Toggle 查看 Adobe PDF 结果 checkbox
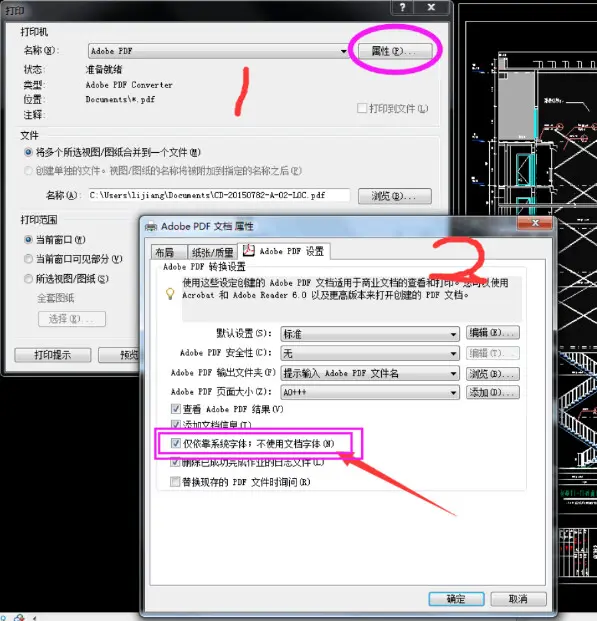 click(x=175, y=409)
